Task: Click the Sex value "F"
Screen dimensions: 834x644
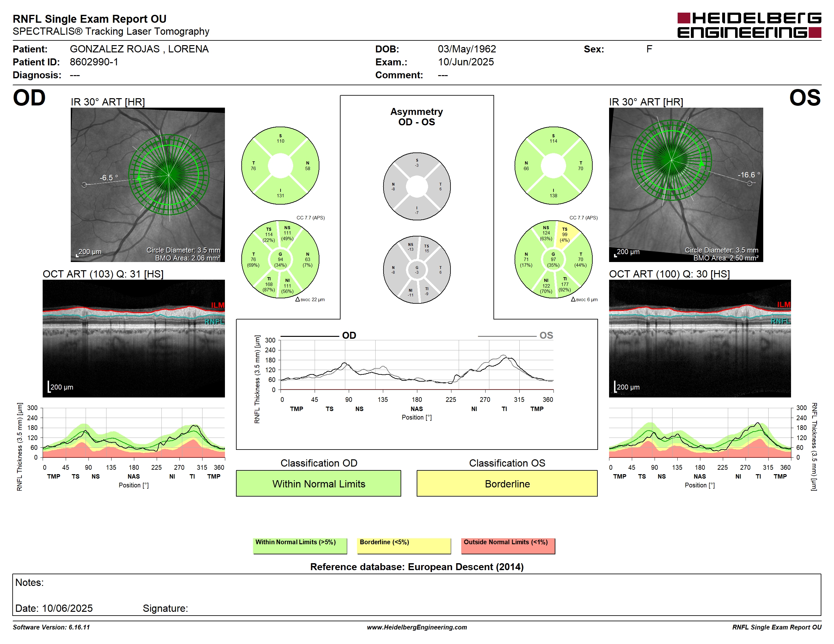Action: click(x=649, y=49)
